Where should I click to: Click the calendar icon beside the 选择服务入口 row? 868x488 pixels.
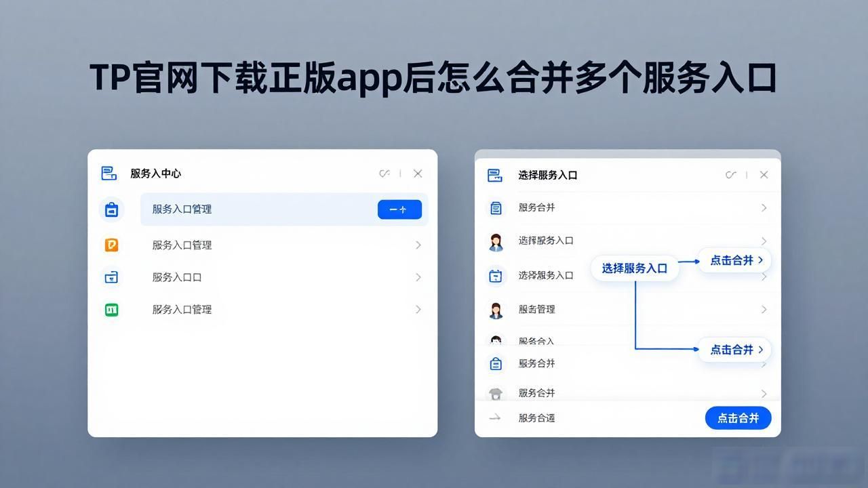pos(496,276)
